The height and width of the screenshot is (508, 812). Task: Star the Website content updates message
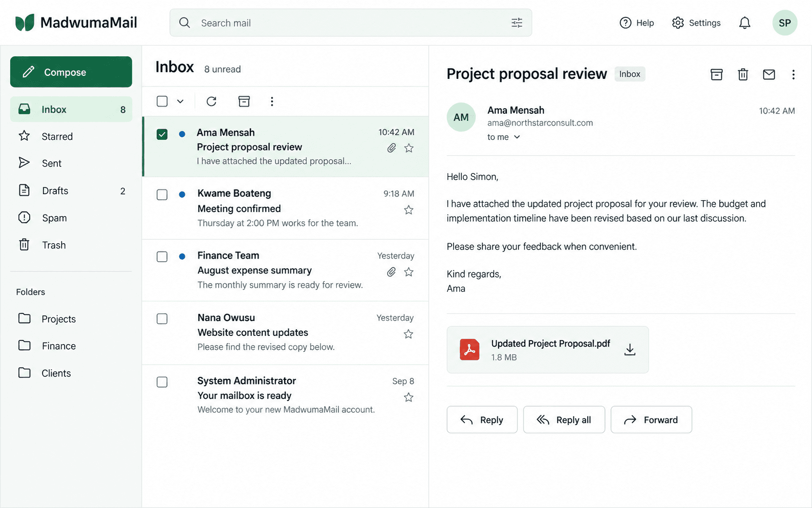click(409, 334)
